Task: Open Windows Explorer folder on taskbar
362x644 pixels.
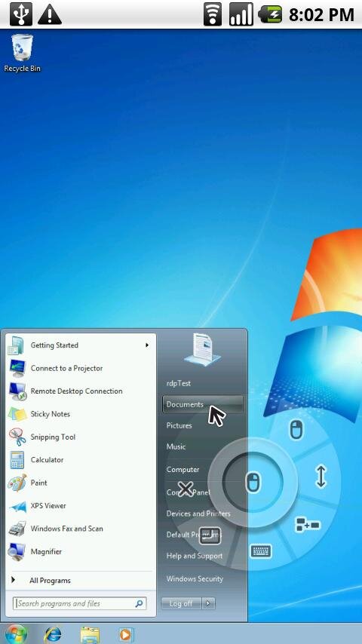Action: tap(90, 635)
